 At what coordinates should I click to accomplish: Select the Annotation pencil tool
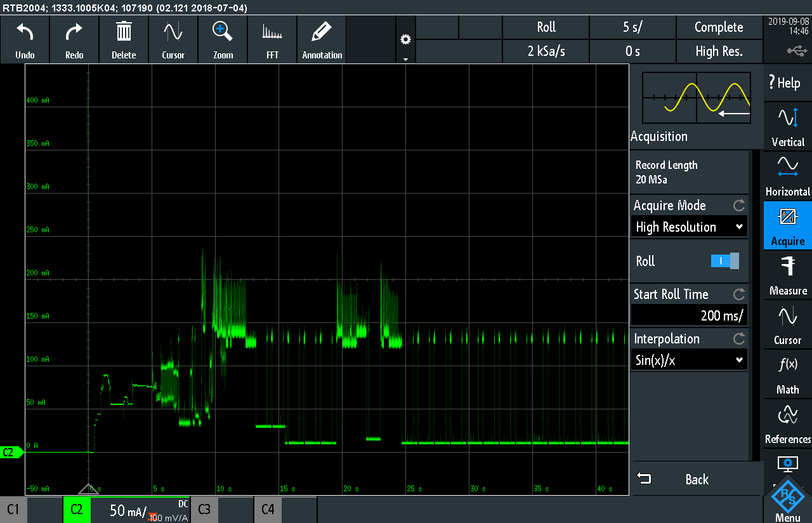click(322, 32)
